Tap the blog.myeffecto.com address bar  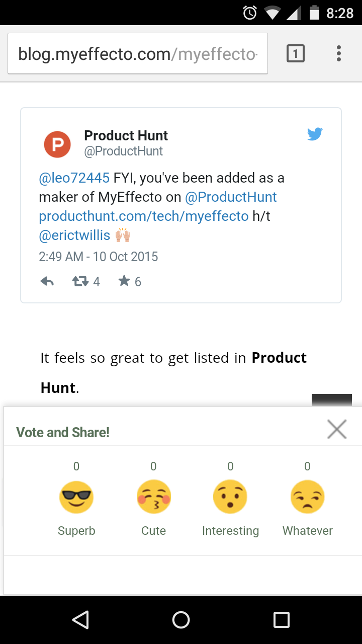tap(138, 54)
